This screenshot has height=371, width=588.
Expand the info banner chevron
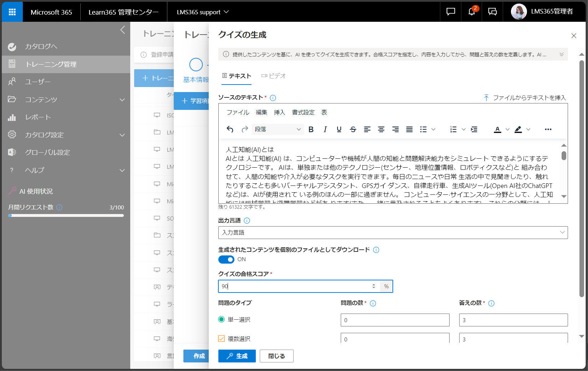click(x=562, y=55)
